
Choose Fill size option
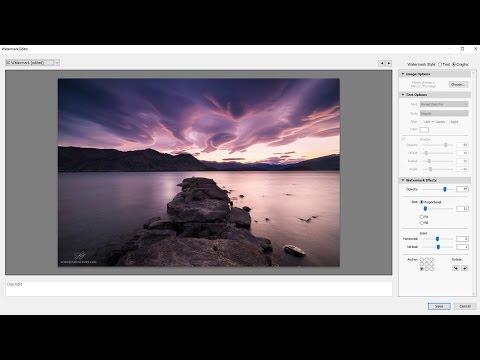click(x=422, y=223)
